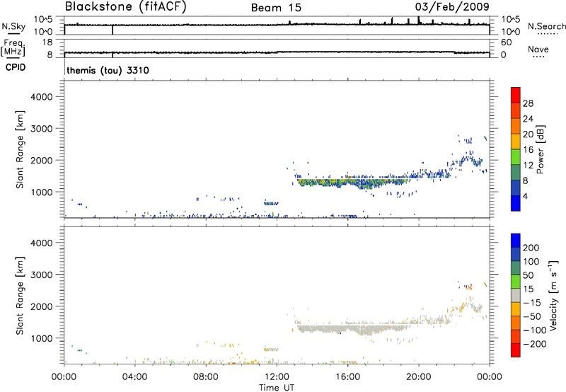Click the "08:00" time tick label
This screenshot has height=392, width=566.
[x=205, y=377]
